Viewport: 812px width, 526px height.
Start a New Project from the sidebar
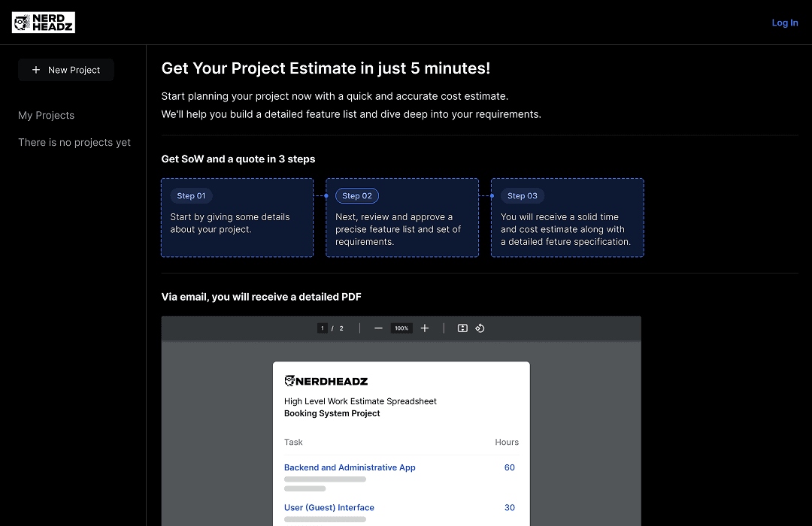[66, 70]
